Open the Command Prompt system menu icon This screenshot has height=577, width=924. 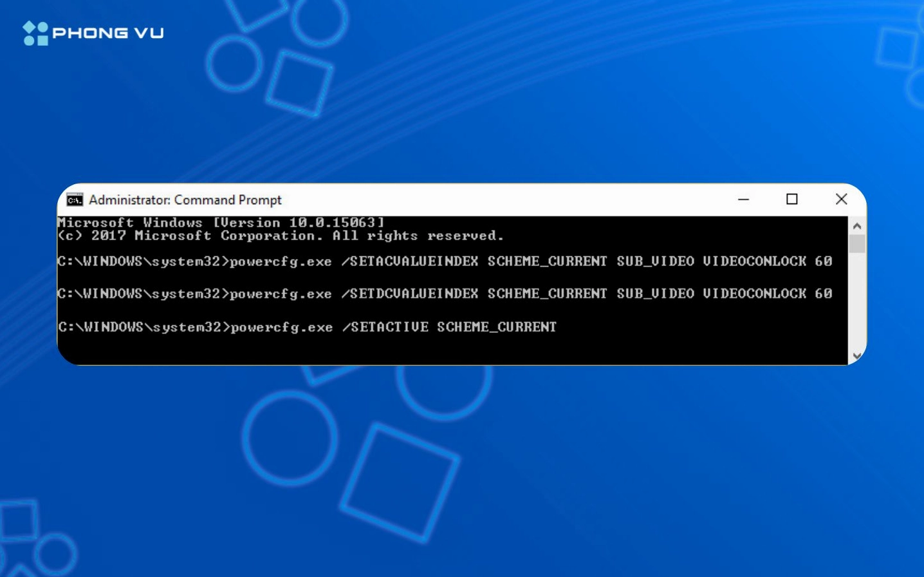pyautogui.click(x=75, y=200)
